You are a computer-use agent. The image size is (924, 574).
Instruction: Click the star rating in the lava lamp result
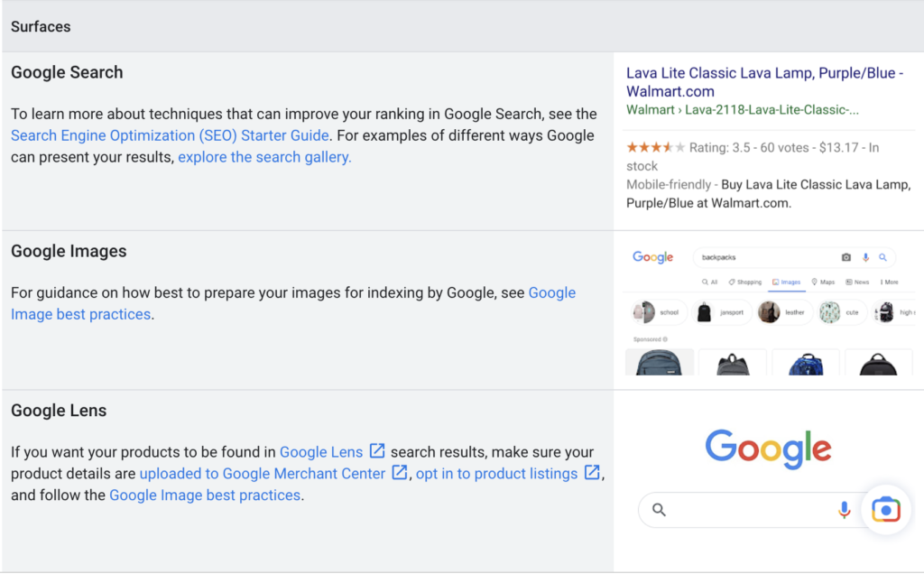[655, 147]
